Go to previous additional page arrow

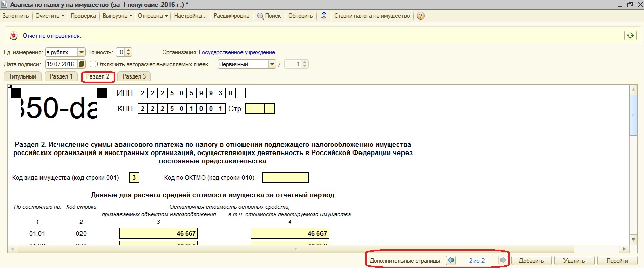451,261
